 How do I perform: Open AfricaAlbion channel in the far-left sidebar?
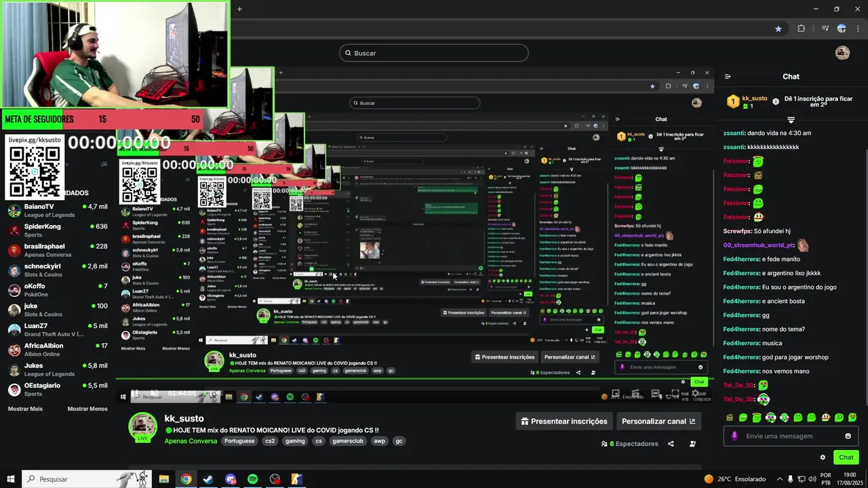[58, 349]
